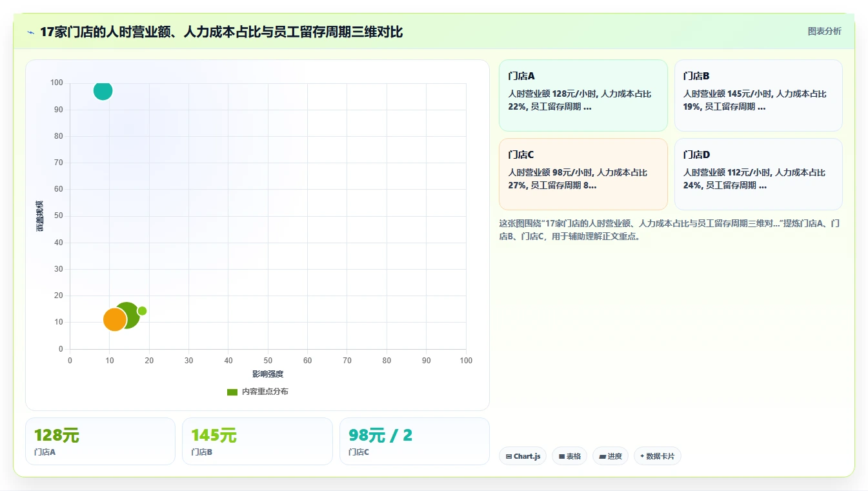Select the 表格 tag chip

pos(569,456)
